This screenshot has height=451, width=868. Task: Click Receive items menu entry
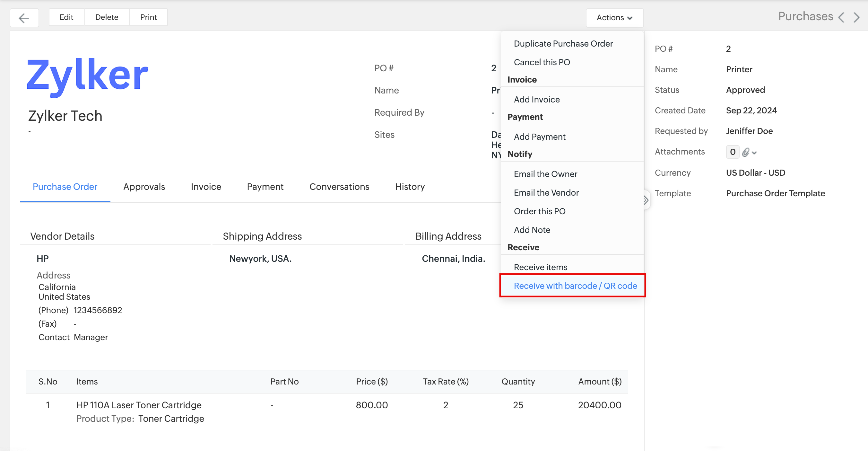coord(540,267)
